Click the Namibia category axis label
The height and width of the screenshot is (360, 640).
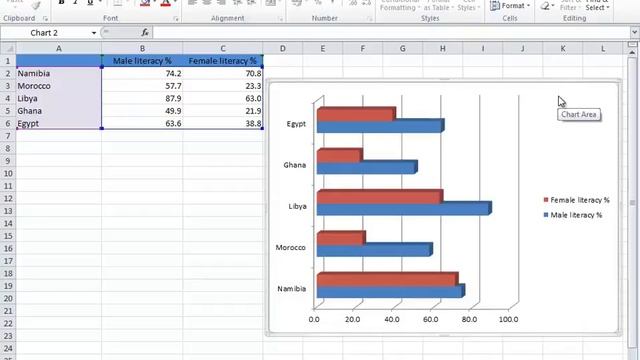291,289
